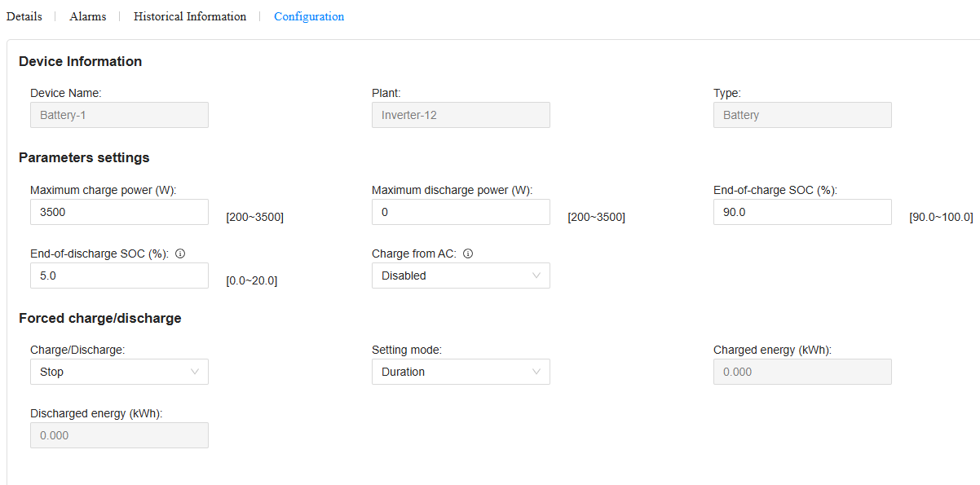This screenshot has height=485, width=980.
Task: Expand the Charge/Discharge dropdown set to Stop
Action: click(119, 372)
